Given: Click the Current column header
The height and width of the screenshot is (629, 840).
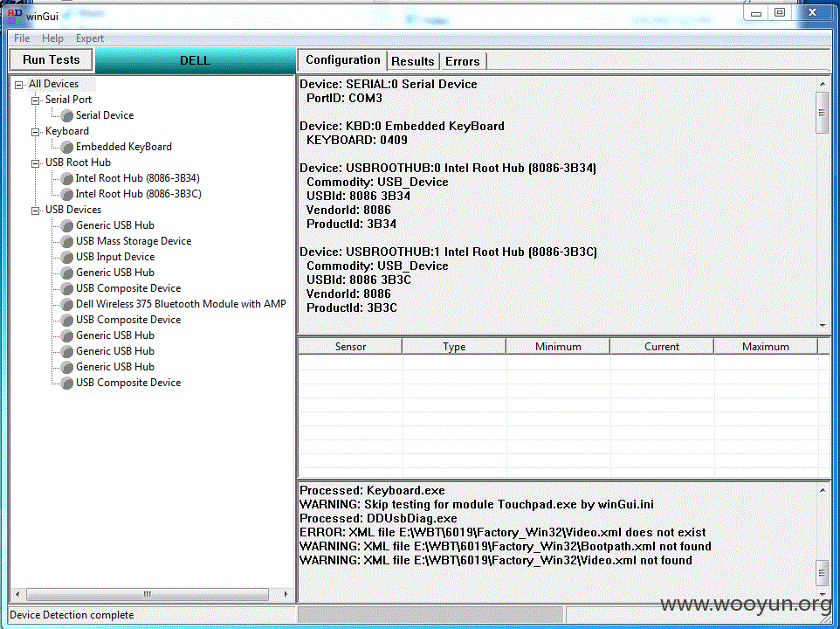Looking at the screenshot, I should click(x=662, y=347).
